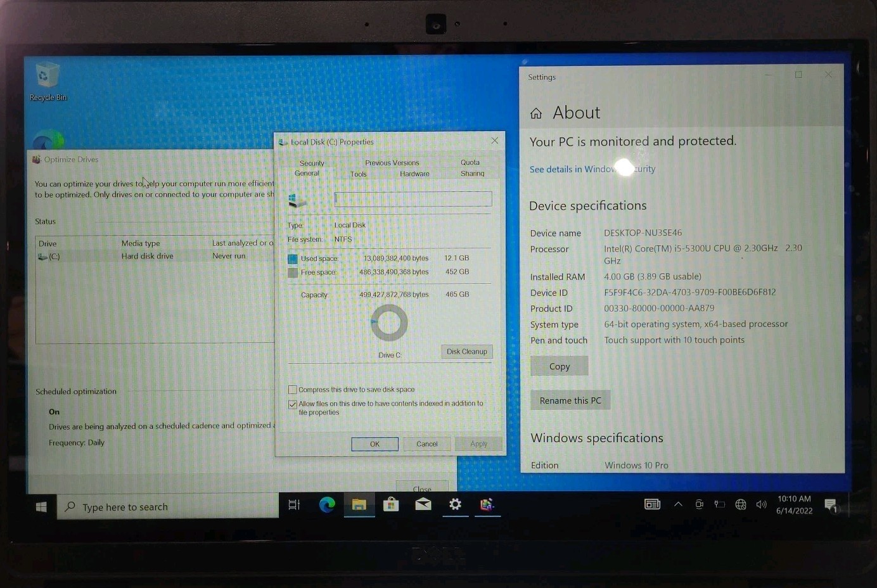Viewport: 877px width, 588px height.
Task: Show calendar from the 10:10 AM clock
Action: [x=794, y=504]
